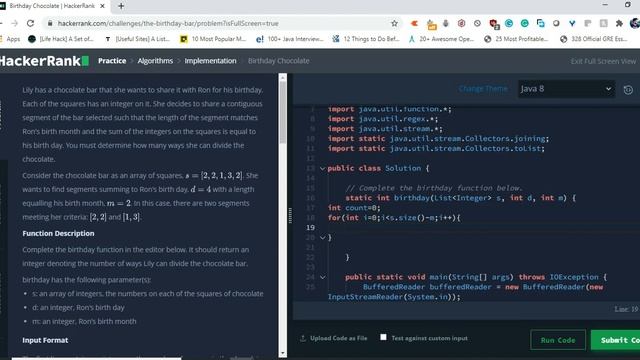
Task: Open the '25 Most Profitable...' bookmark
Action: coord(516,39)
